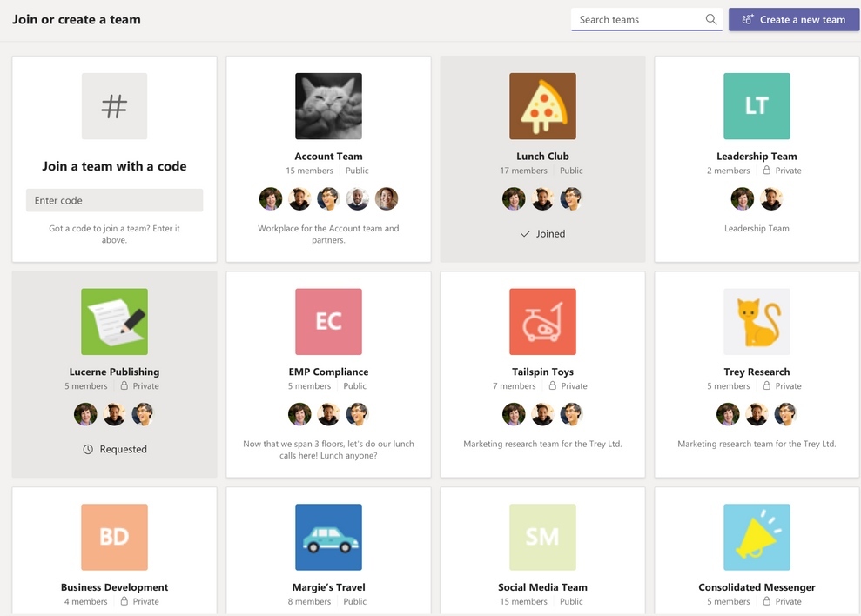The width and height of the screenshot is (861, 616).
Task: Click the lock icon on Trey Research
Action: point(767,385)
